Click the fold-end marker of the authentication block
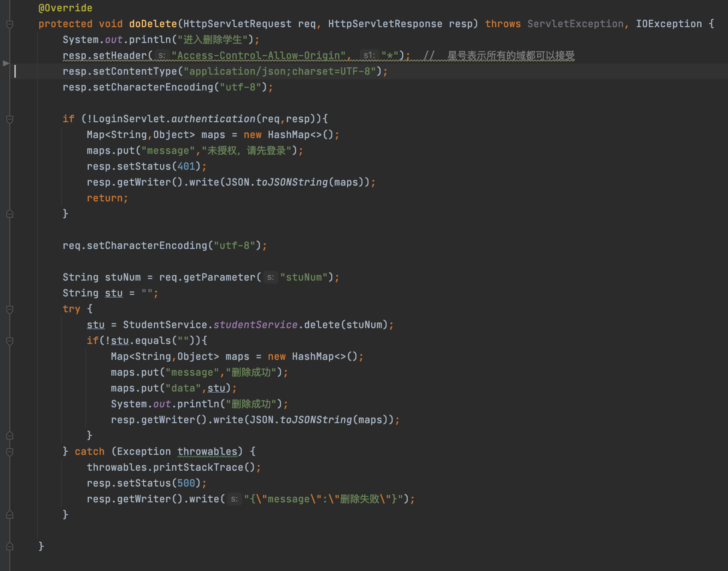 10,214
